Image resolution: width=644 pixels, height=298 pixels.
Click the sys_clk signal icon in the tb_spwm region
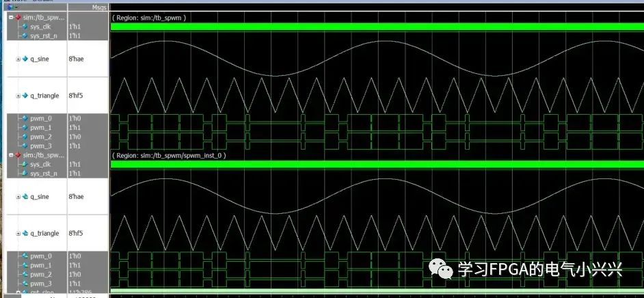pyautogui.click(x=25, y=27)
